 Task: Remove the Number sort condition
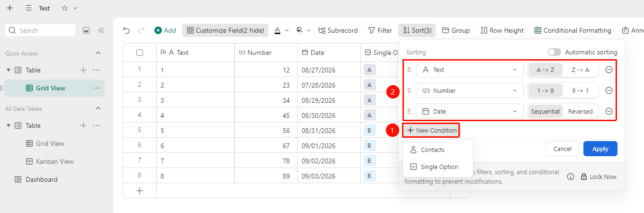(x=609, y=90)
